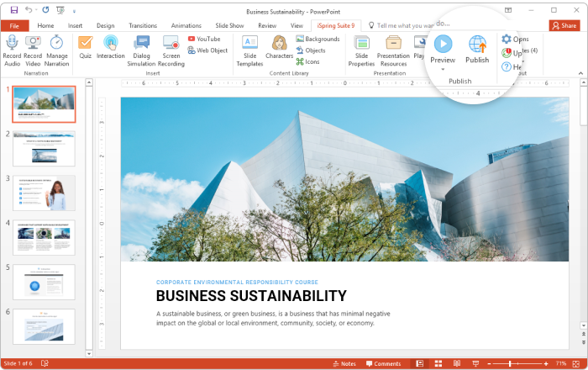Go to next slide using double-arrow button
The image size is (588, 370).
pos(584,342)
